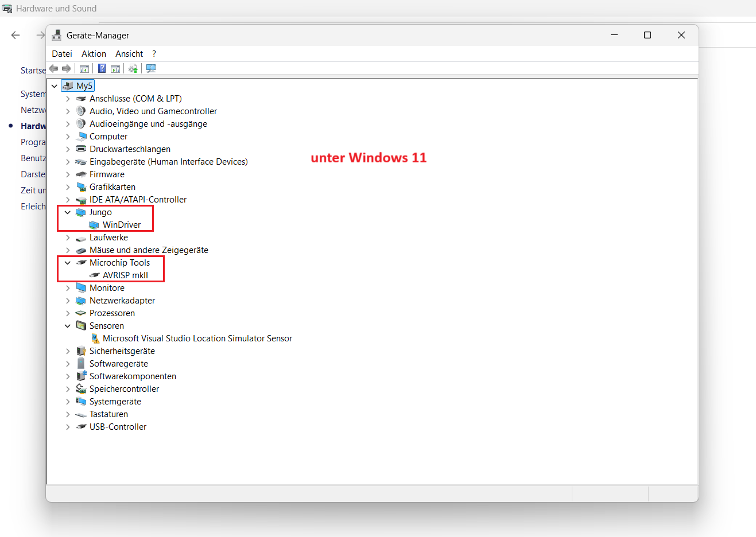The image size is (756, 537).
Task: Minimize the Geräte-Manager window
Action: click(614, 35)
